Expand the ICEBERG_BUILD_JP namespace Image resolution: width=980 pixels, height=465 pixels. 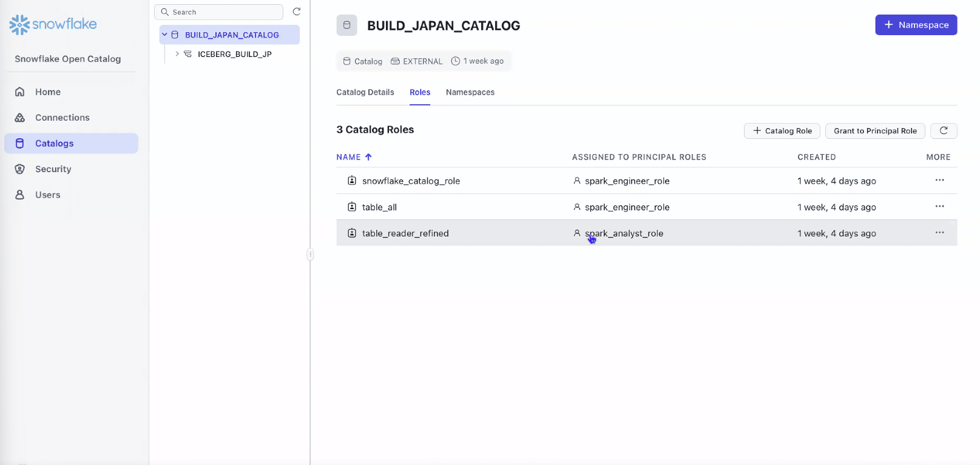177,54
